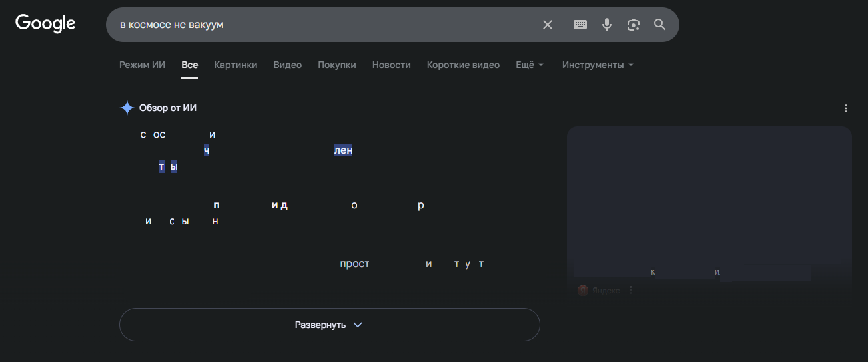Open search by image camera icon

tap(634, 25)
